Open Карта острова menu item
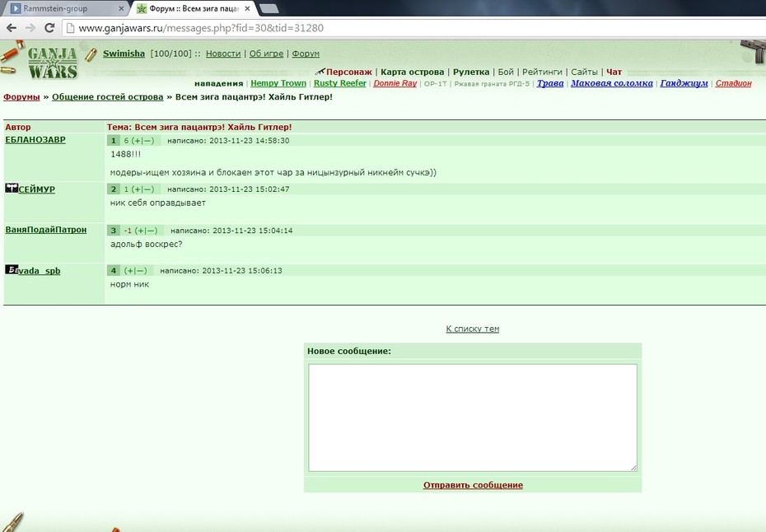Viewport: 766px width, 532px height. pyautogui.click(x=413, y=72)
